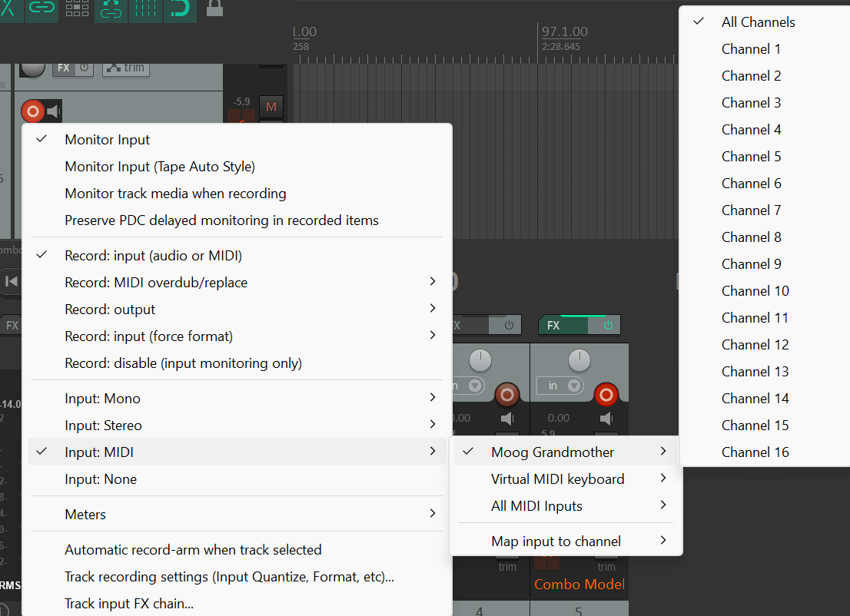Screen dimensions: 850x616
Task: Enable Monitor track media when recording
Action: pyautogui.click(x=237, y=194)
